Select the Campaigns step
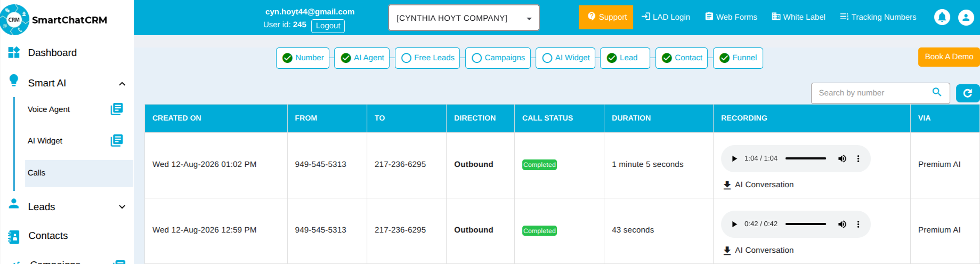The height and width of the screenshot is (264, 980). coord(498,58)
